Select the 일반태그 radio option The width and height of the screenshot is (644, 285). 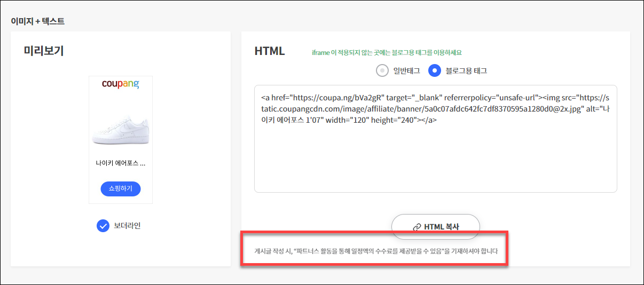tap(382, 70)
